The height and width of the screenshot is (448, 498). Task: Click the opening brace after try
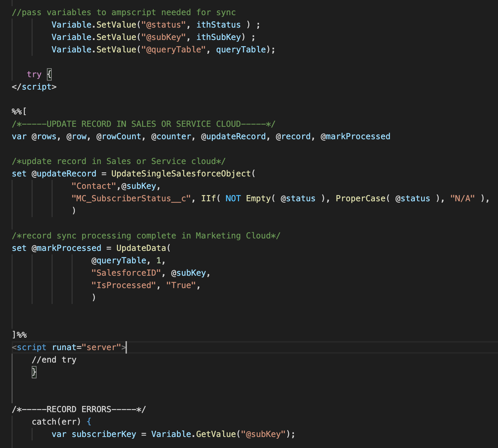point(49,74)
